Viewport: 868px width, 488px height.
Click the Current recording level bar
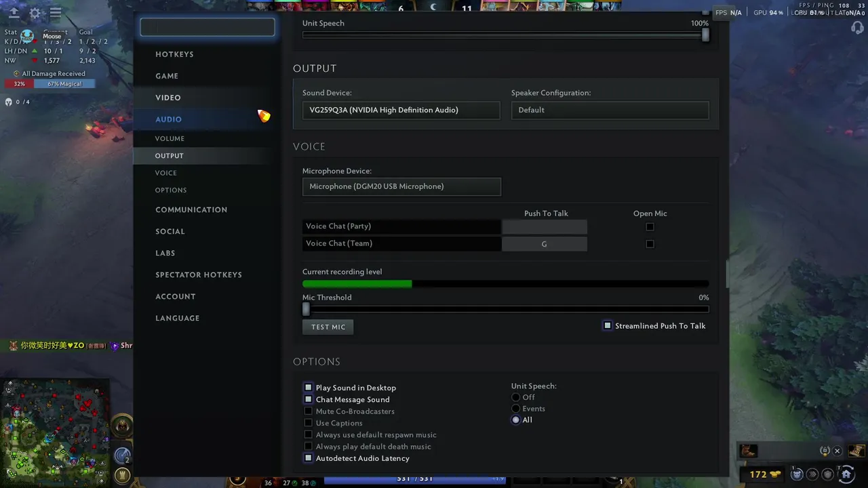point(505,284)
